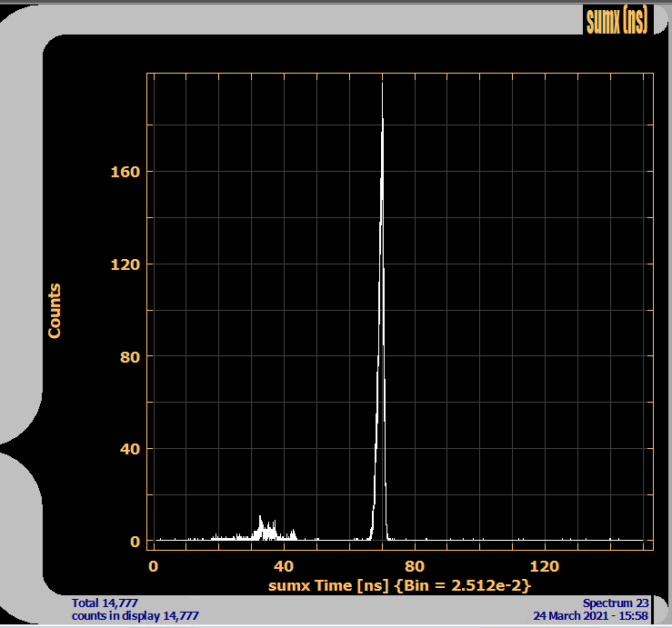Select the 40 tick label on x-axis

285,566
